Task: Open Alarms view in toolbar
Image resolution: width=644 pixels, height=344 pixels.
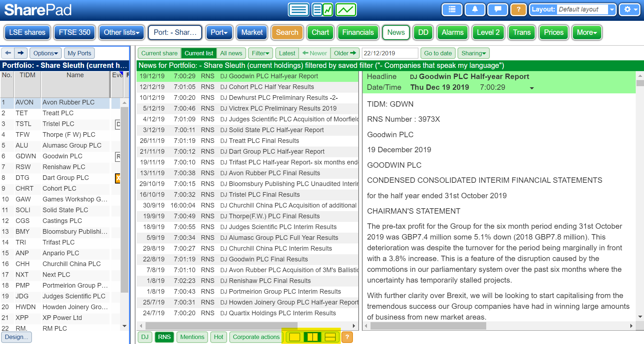Action: click(x=453, y=32)
